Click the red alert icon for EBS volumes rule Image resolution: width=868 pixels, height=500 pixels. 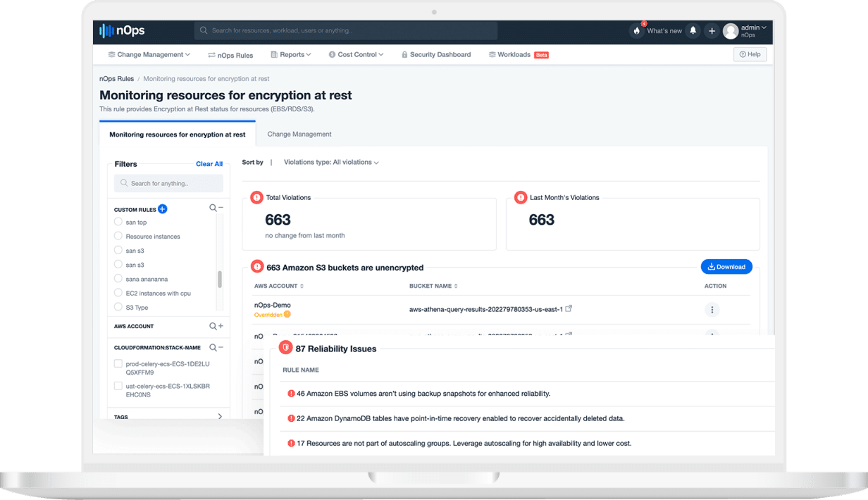(x=291, y=394)
